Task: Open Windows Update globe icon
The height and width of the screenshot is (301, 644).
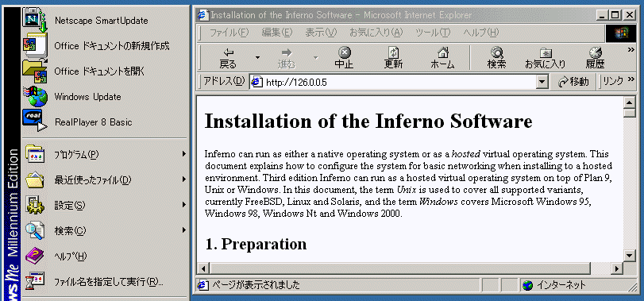Action: pos(35,97)
